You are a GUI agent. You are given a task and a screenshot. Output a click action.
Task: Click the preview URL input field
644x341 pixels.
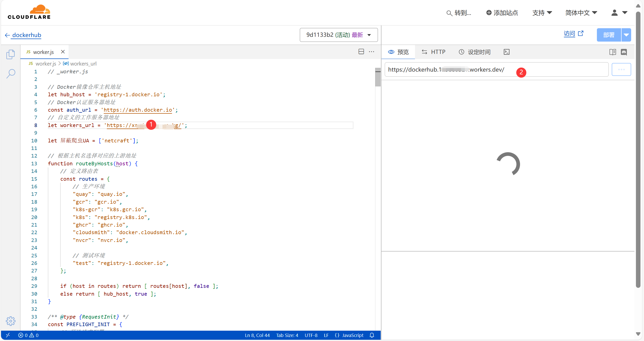496,70
